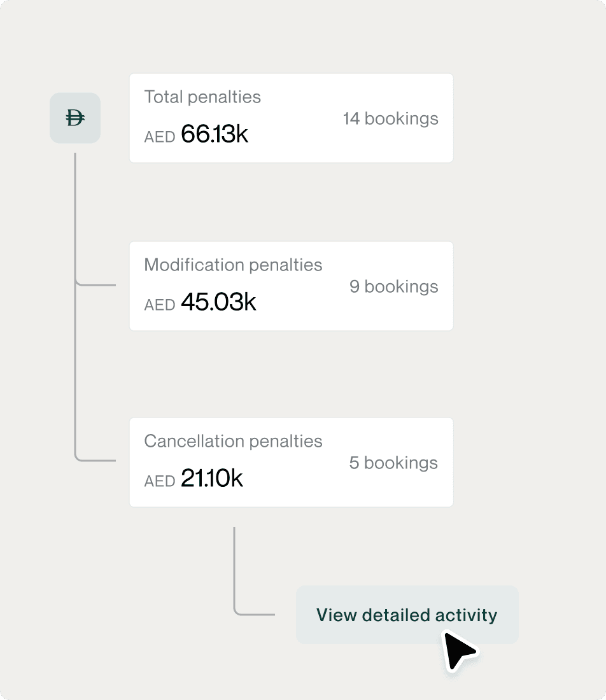
Task: Click the 21.10k cancellation amount
Action: click(212, 479)
